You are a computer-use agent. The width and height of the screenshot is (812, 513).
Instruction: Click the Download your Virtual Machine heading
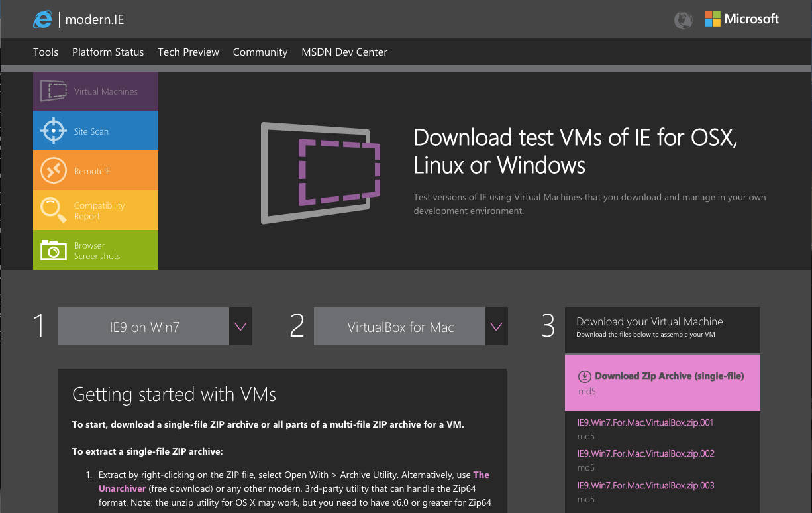(650, 321)
